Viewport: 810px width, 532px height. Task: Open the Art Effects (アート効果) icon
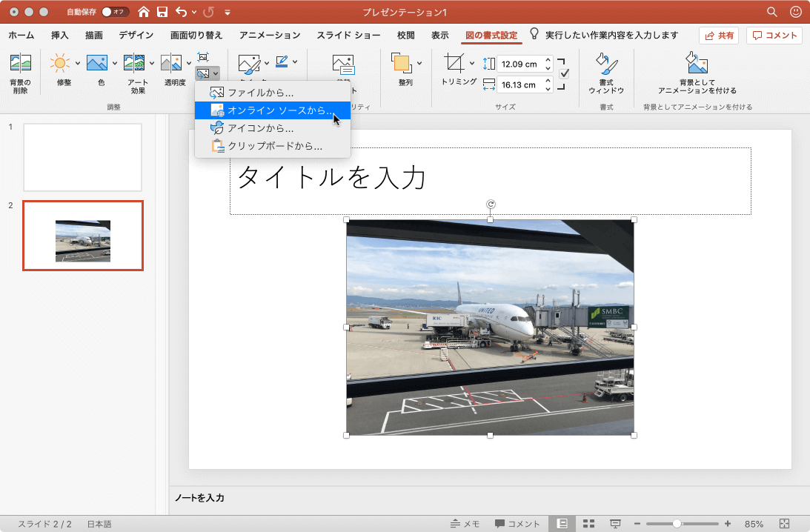[x=133, y=64]
